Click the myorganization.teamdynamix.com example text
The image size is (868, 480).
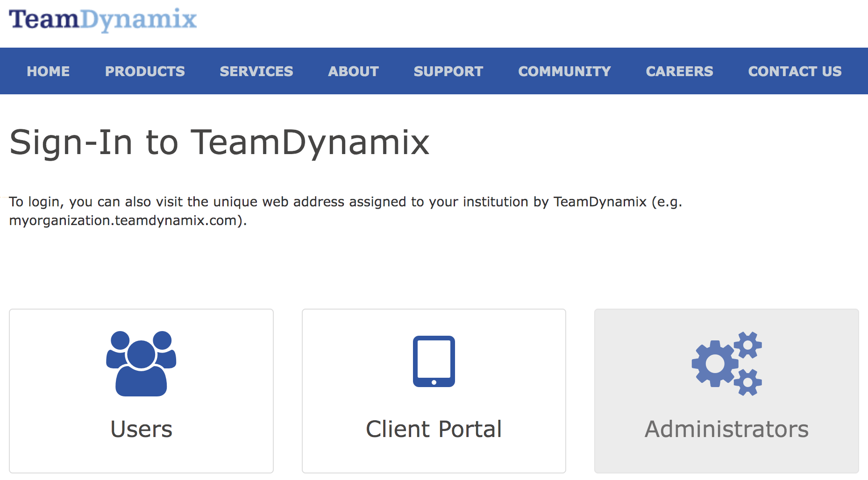point(123,220)
